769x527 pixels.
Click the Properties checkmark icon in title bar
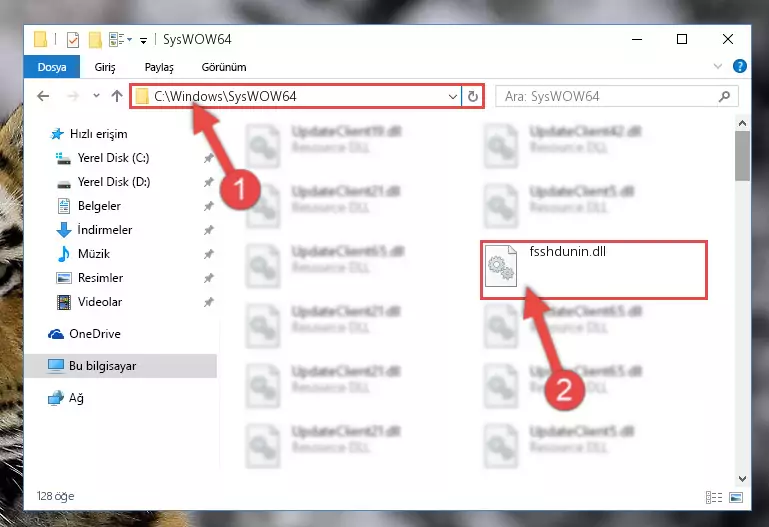point(73,40)
